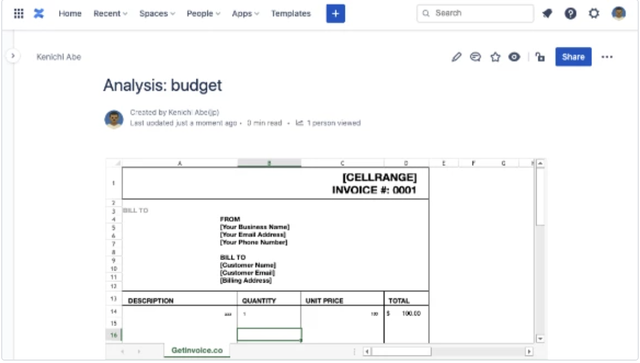Viewport: 640px width, 363px height.
Task: Click the blue Share button
Action: pos(573,57)
